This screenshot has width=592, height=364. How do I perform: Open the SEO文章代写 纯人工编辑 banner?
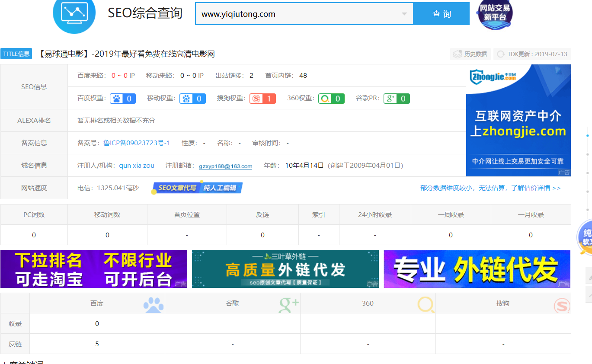coord(197,188)
